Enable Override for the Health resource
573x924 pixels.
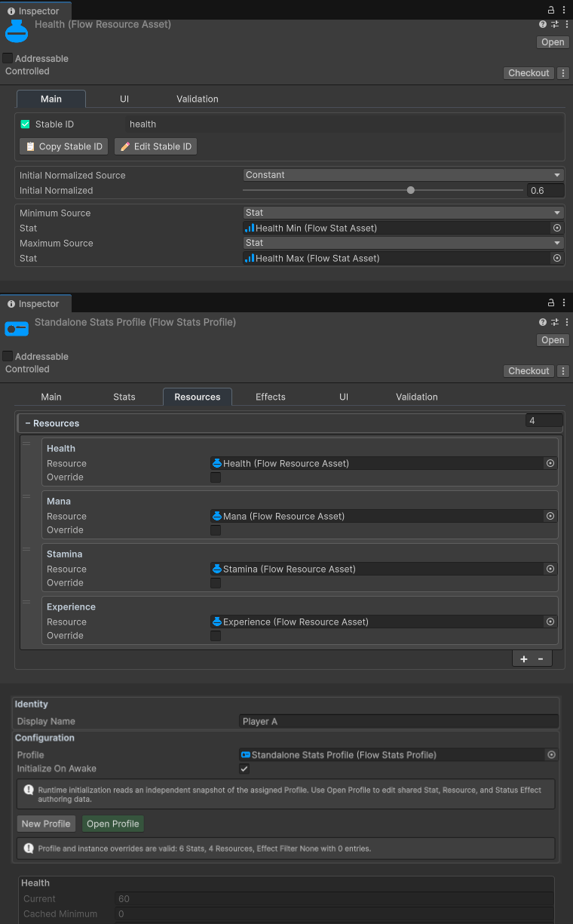pos(216,477)
